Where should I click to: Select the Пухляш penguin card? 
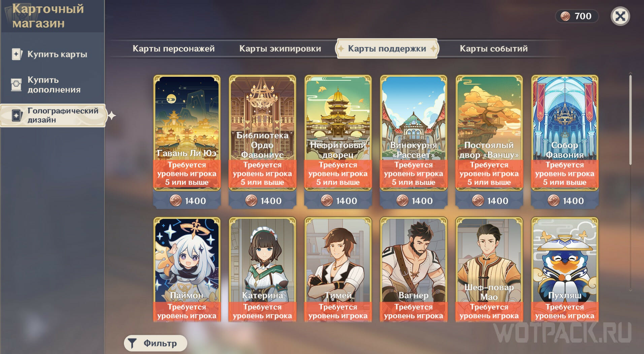pyautogui.click(x=565, y=269)
